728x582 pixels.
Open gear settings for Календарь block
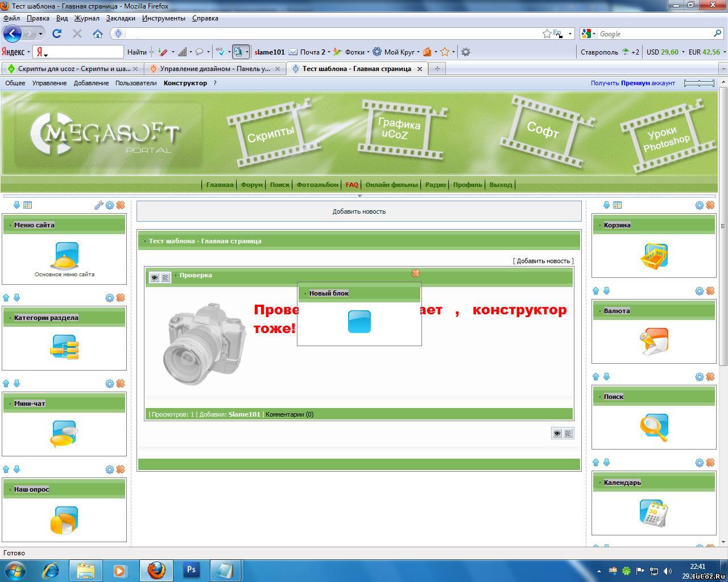click(x=700, y=463)
